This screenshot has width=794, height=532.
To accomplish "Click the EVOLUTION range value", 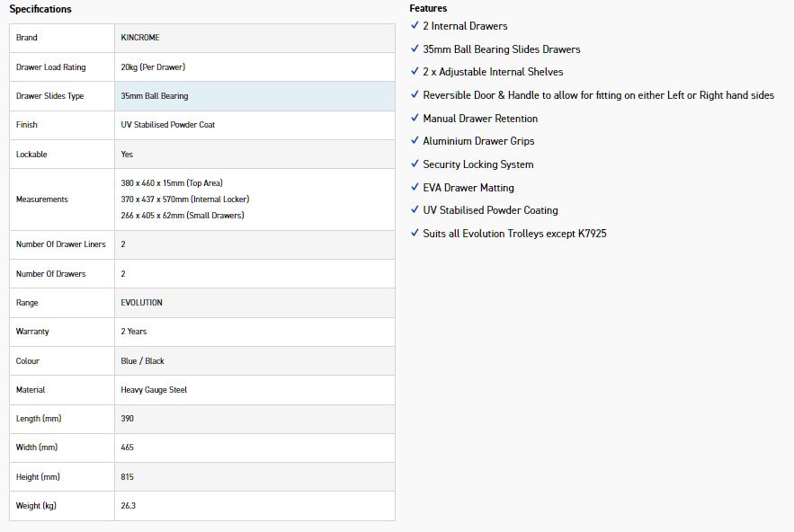I will point(141,302).
